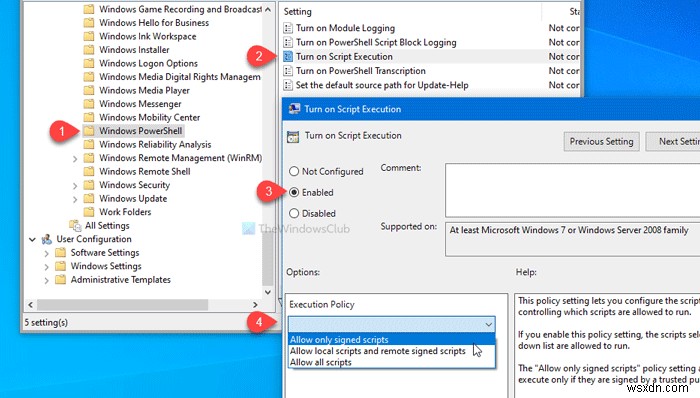The height and width of the screenshot is (398, 700).
Task: Click the Administrative Templates folder icon
Action: pos(60,280)
